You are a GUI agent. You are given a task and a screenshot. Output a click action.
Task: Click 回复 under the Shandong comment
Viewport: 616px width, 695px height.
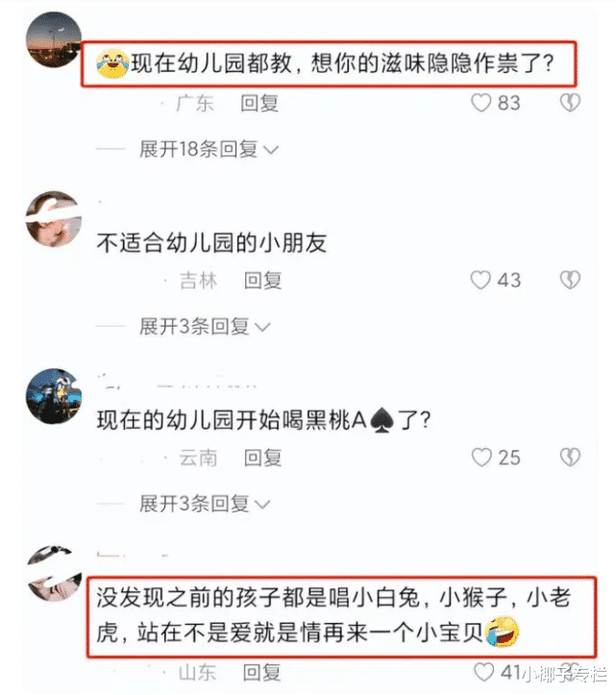tap(261, 672)
